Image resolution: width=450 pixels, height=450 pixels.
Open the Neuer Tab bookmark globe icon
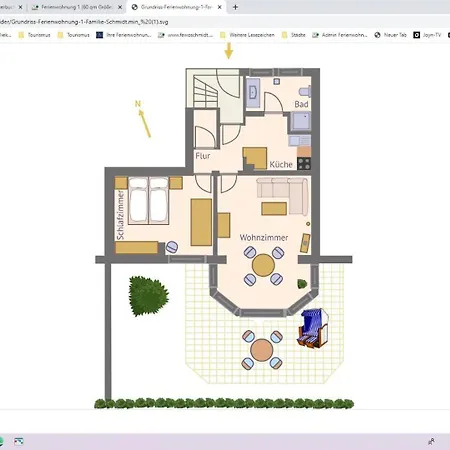377,35
